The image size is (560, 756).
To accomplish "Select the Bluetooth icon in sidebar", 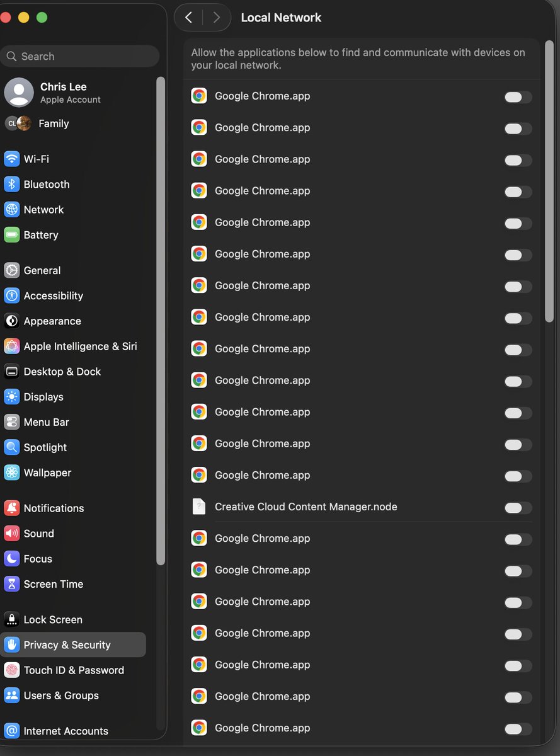I will coord(12,184).
